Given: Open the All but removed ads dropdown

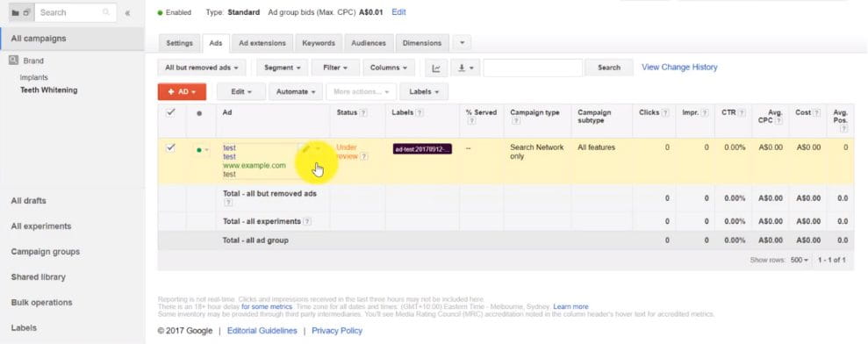Looking at the screenshot, I should click(202, 68).
